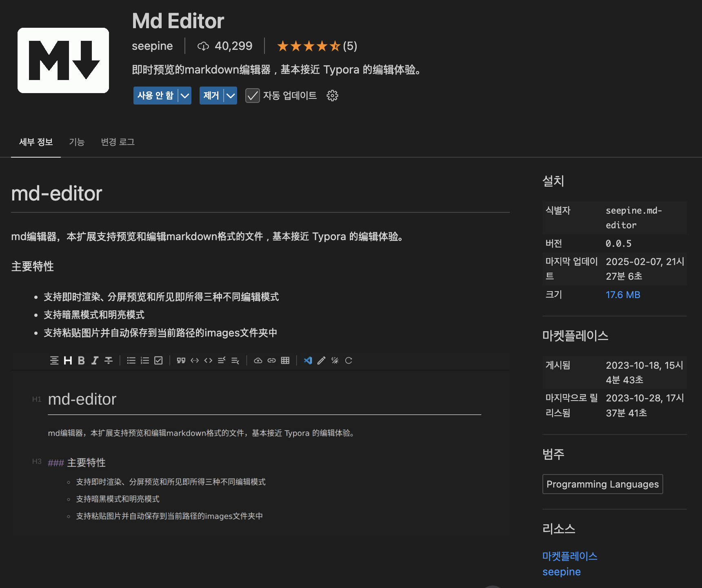Image resolution: width=702 pixels, height=588 pixels.
Task: Click the italic I toolbar icon
Action: coord(95,361)
